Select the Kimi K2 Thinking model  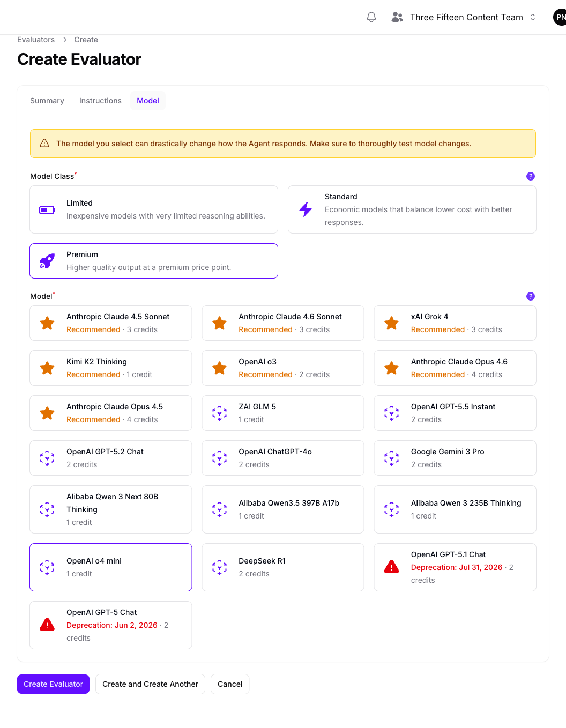tap(111, 368)
